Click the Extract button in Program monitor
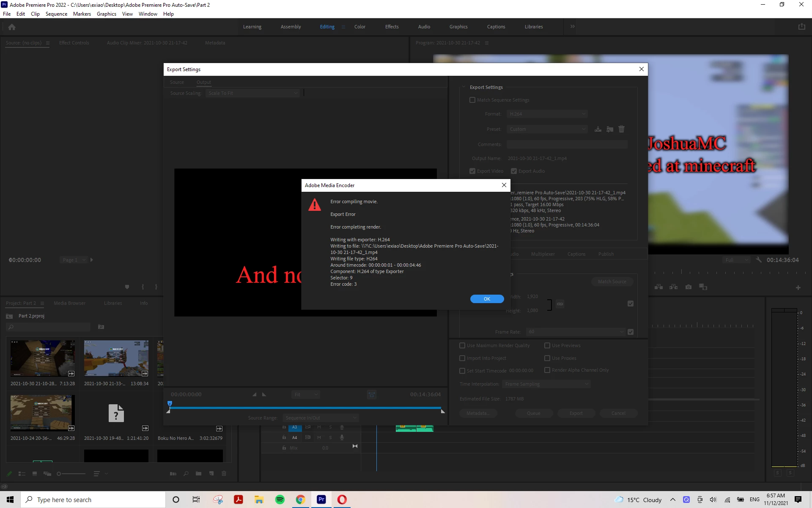 pyautogui.click(x=673, y=287)
